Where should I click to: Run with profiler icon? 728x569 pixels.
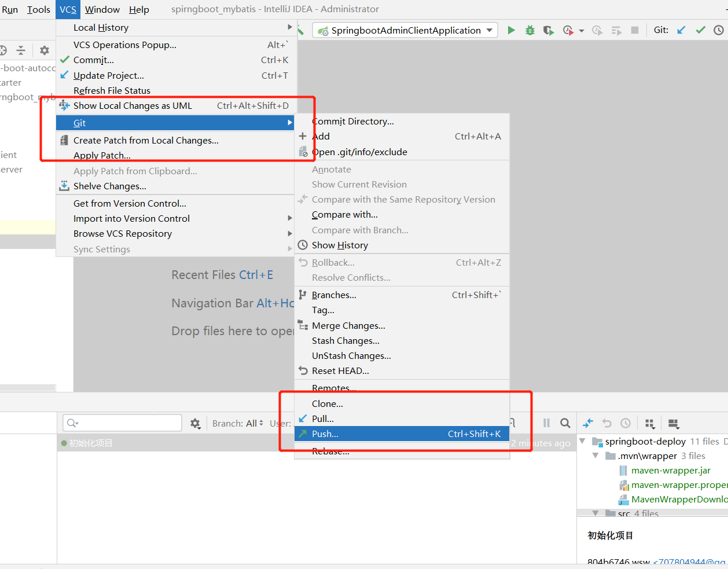coord(568,30)
